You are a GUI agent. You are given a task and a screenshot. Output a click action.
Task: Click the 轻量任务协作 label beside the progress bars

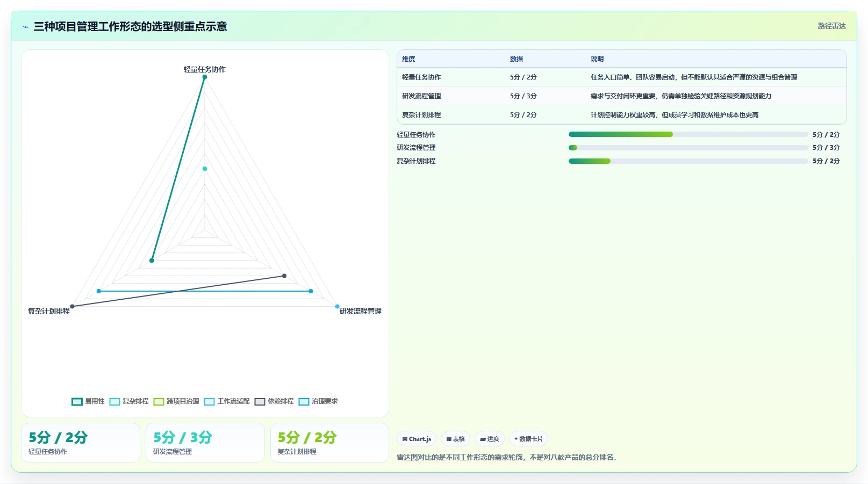[x=416, y=135]
